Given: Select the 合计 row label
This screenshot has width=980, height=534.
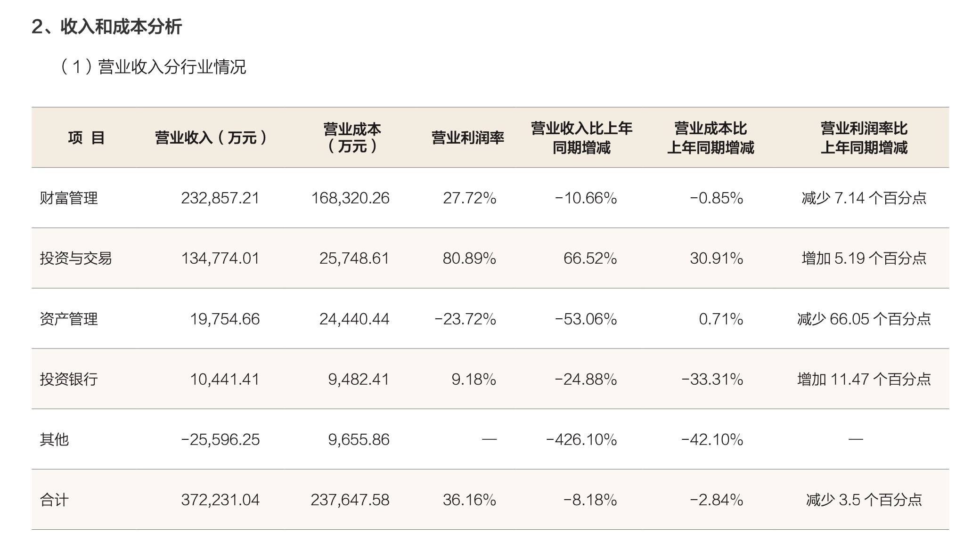Looking at the screenshot, I should click(x=55, y=500).
